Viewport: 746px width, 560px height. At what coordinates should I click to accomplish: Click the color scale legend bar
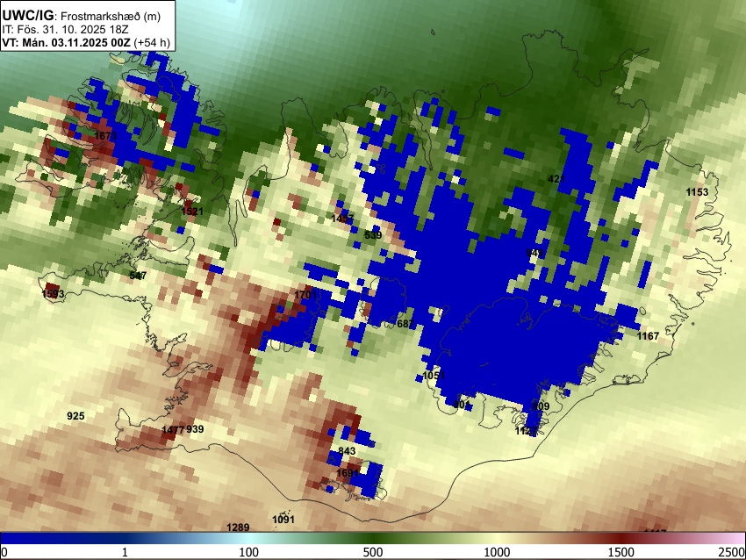[373, 538]
